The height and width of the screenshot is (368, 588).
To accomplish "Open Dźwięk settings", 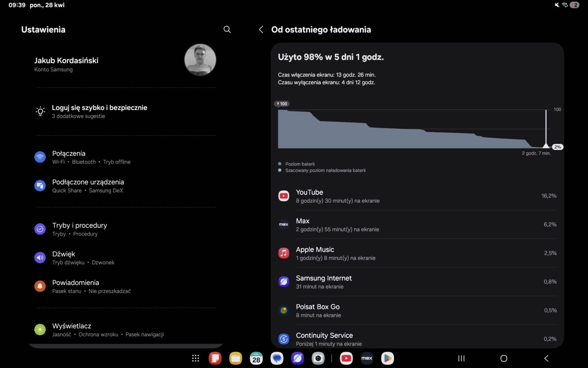I will click(126, 258).
